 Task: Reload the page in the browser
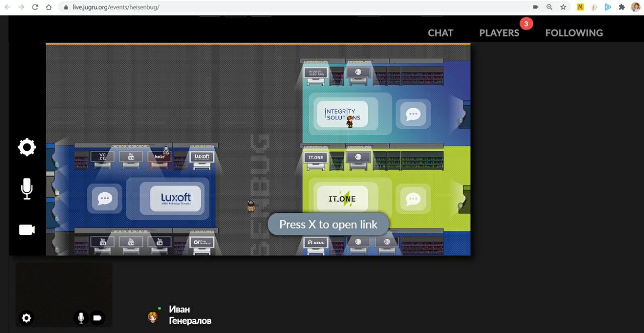pos(35,7)
